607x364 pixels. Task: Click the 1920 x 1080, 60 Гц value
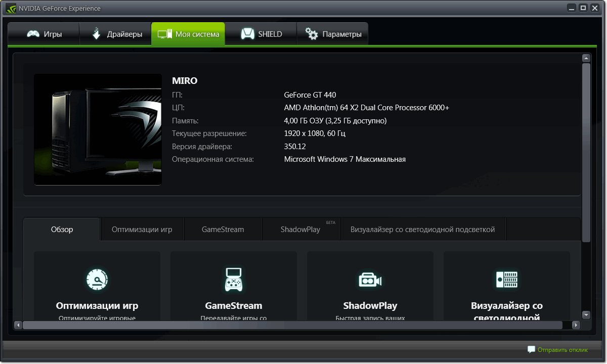pyautogui.click(x=315, y=133)
